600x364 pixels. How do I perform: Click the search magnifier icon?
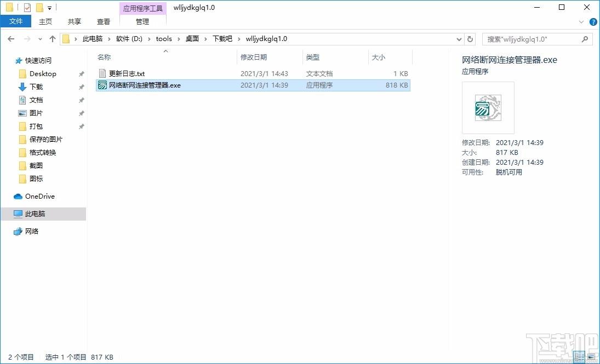coord(585,39)
